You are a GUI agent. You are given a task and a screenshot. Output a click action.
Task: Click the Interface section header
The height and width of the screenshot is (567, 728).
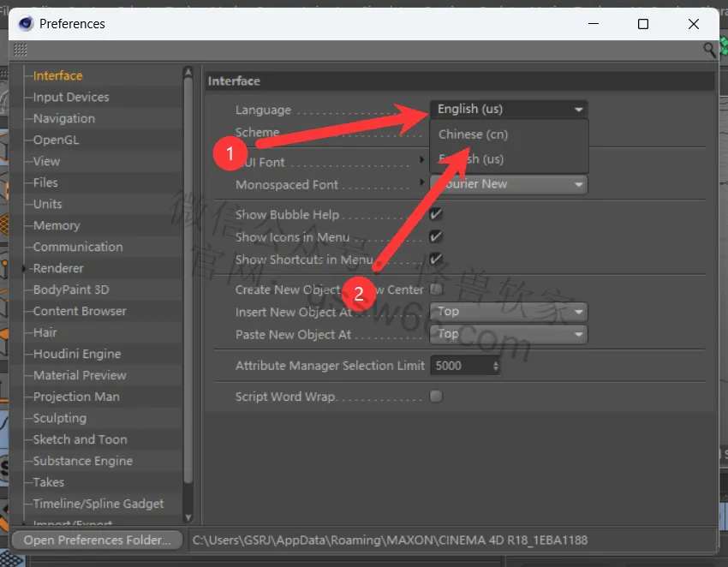[x=460, y=81]
